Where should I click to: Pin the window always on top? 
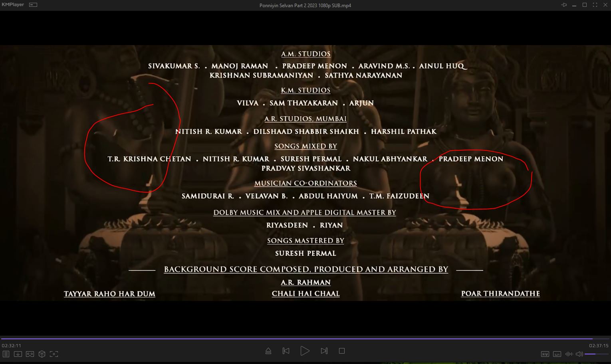coord(564,5)
